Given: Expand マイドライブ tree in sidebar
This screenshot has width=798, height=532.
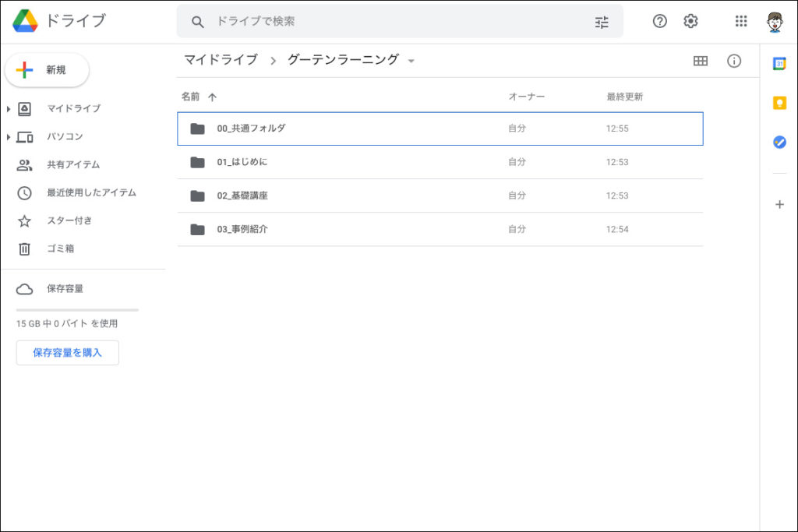Looking at the screenshot, I should pos(9,109).
